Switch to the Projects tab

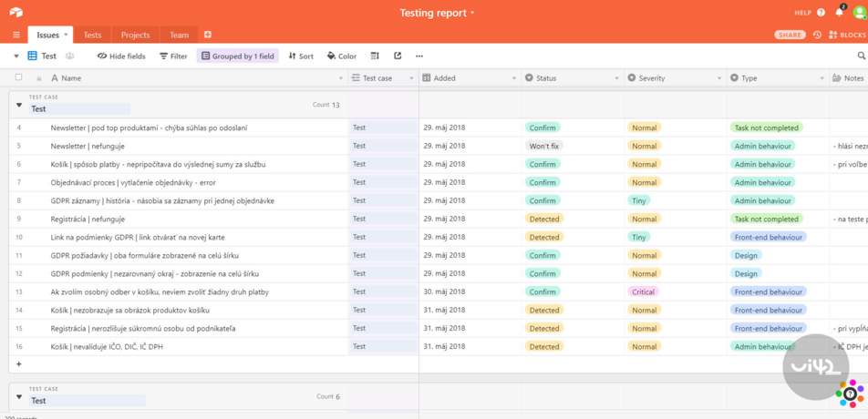point(135,35)
